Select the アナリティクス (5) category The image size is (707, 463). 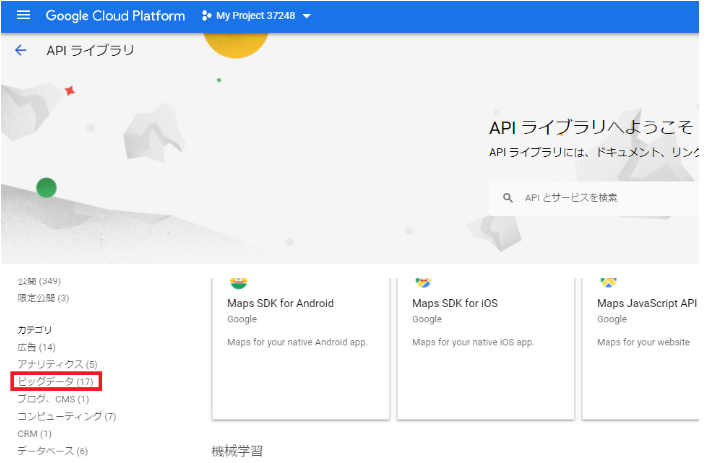pyautogui.click(x=57, y=364)
